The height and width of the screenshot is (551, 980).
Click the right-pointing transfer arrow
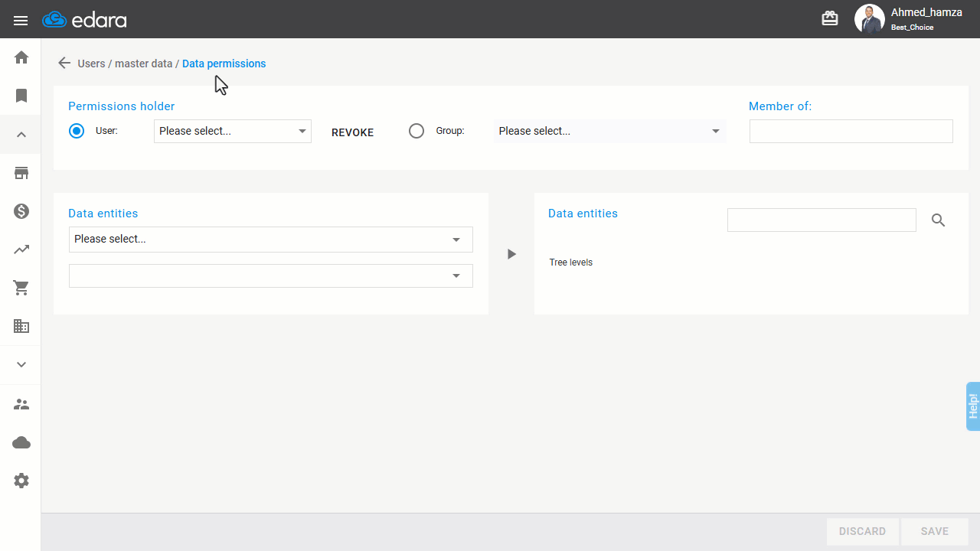click(512, 254)
